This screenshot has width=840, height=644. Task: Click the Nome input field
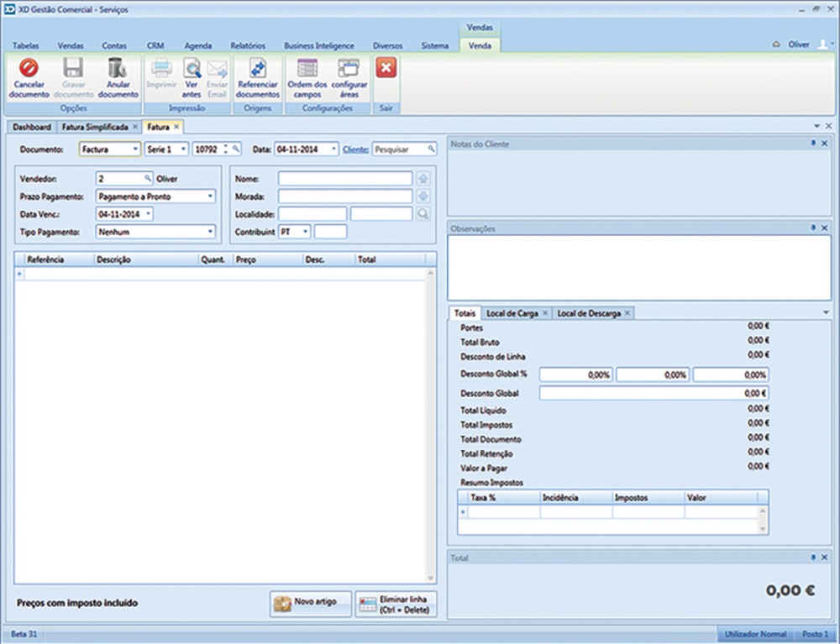click(x=345, y=179)
